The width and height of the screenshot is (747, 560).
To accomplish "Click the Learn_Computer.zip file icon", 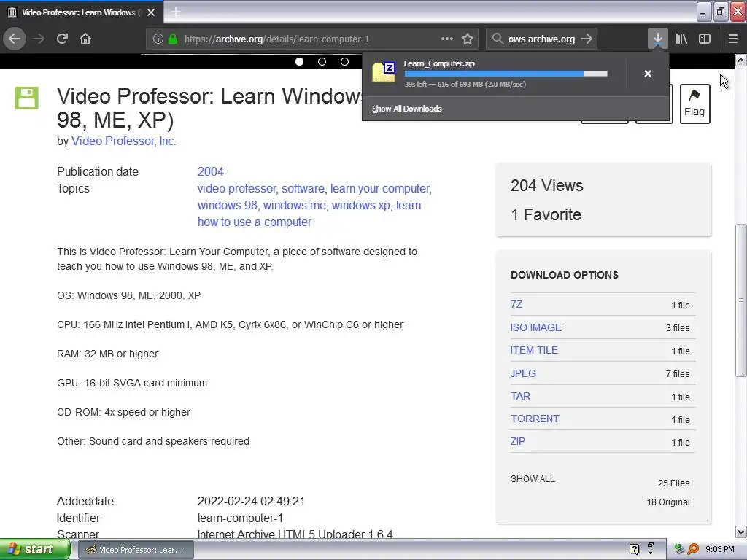I will 384,72.
